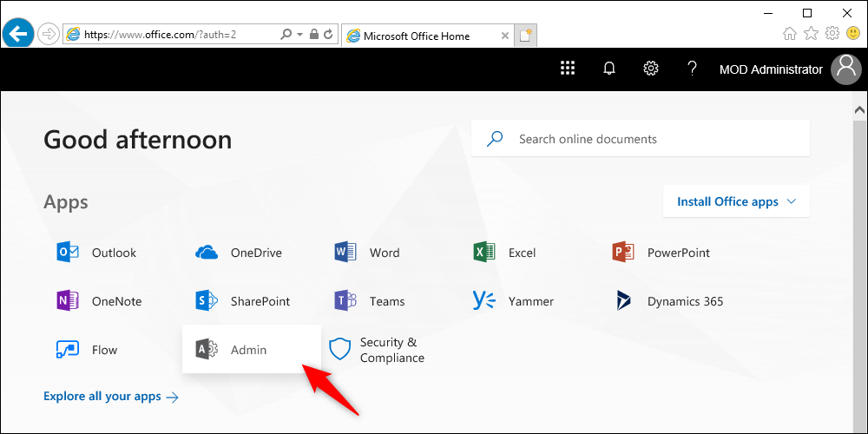Open Office settings gear in header
Image resolution: width=868 pixels, height=434 pixels.
click(650, 69)
